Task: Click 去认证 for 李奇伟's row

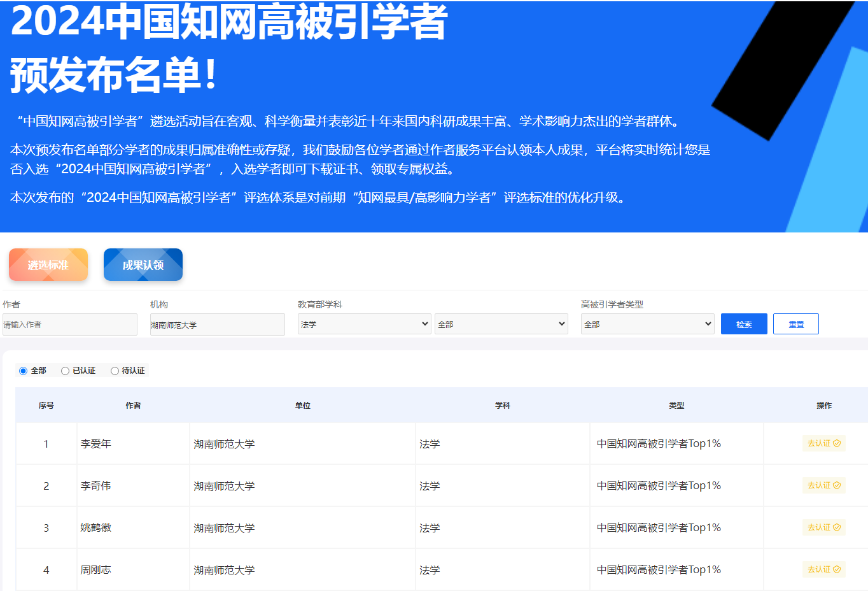Action: tap(823, 485)
